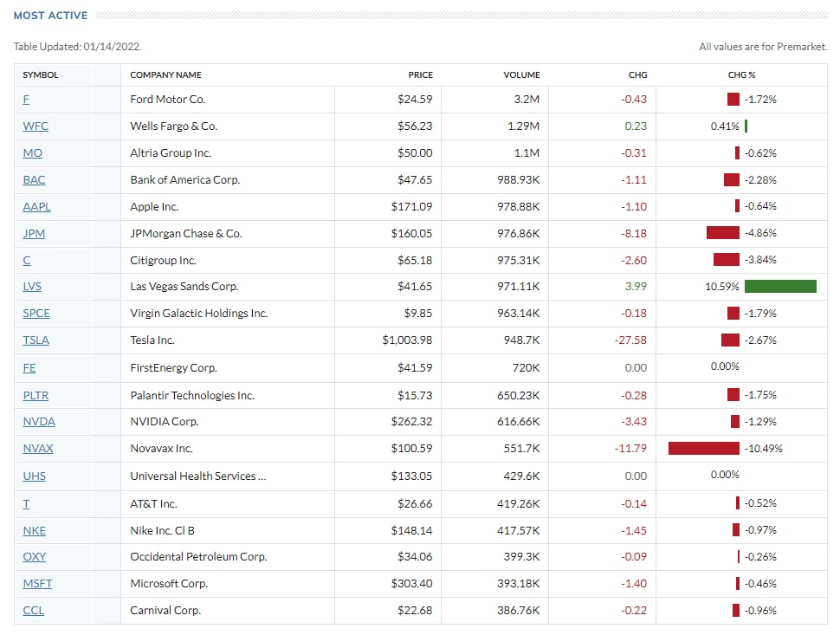Viewport: 840px width, 635px height.
Task: Click the LVS ticker symbol link
Action: tap(33, 286)
